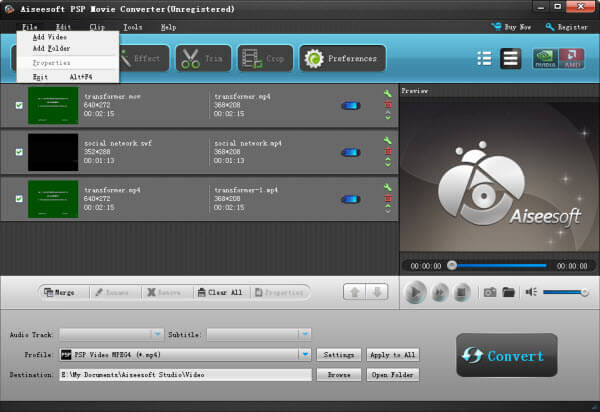
Task: Open the Tools menu
Action: tap(133, 27)
